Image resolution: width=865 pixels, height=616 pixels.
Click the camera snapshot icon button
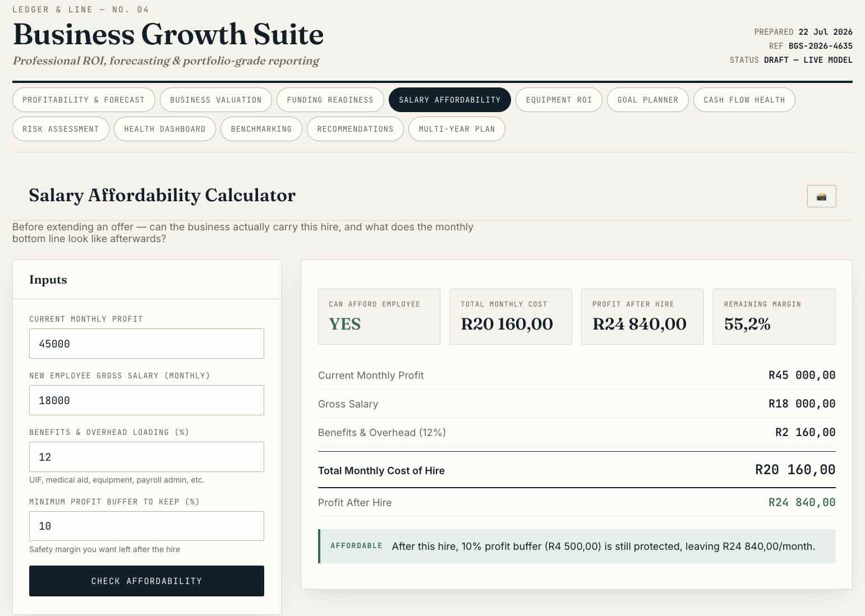[821, 196]
